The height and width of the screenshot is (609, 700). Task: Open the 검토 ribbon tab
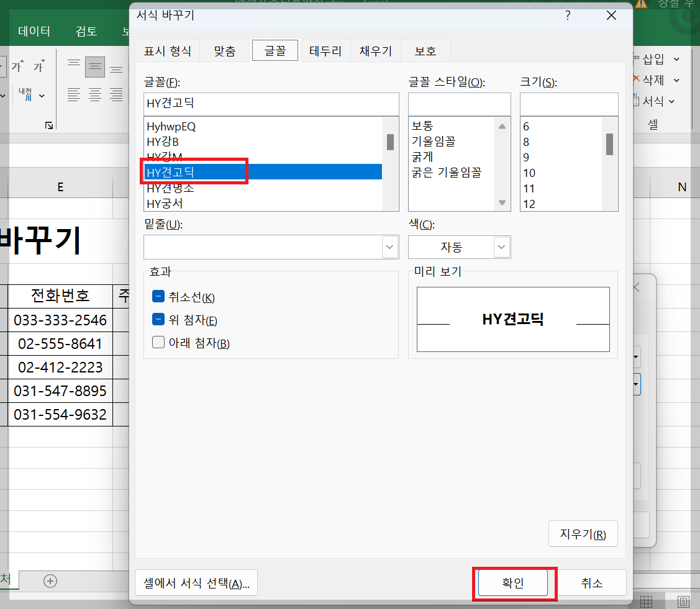click(x=86, y=30)
